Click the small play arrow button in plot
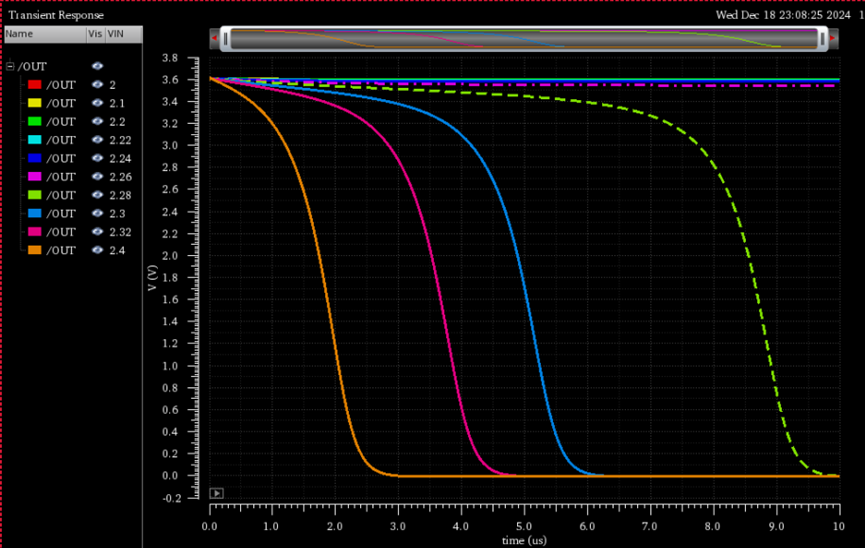This screenshot has height=548, width=865. coord(216,493)
